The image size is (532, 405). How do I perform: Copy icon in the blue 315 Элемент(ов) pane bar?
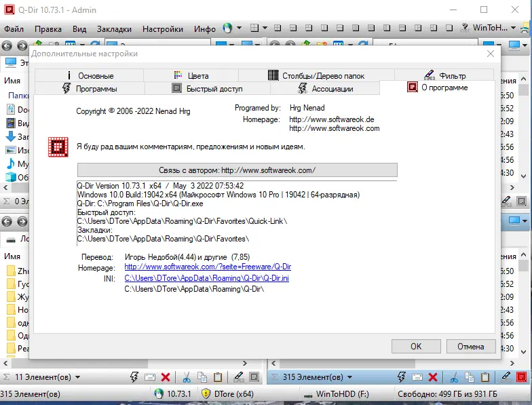(x=470, y=377)
